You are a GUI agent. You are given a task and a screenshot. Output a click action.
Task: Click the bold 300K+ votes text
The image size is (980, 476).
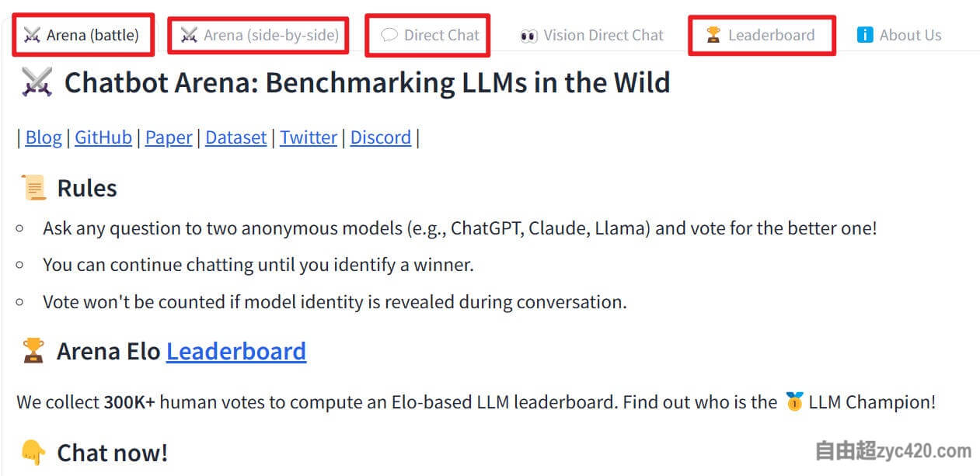pos(129,402)
